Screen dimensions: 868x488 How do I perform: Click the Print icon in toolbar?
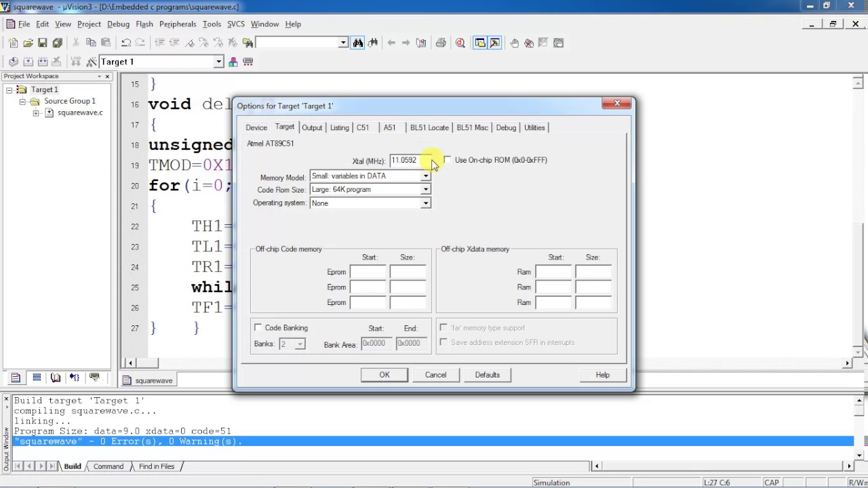coord(441,43)
